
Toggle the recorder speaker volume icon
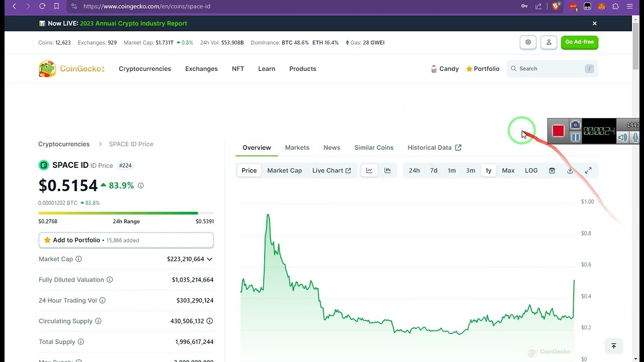[622, 137]
